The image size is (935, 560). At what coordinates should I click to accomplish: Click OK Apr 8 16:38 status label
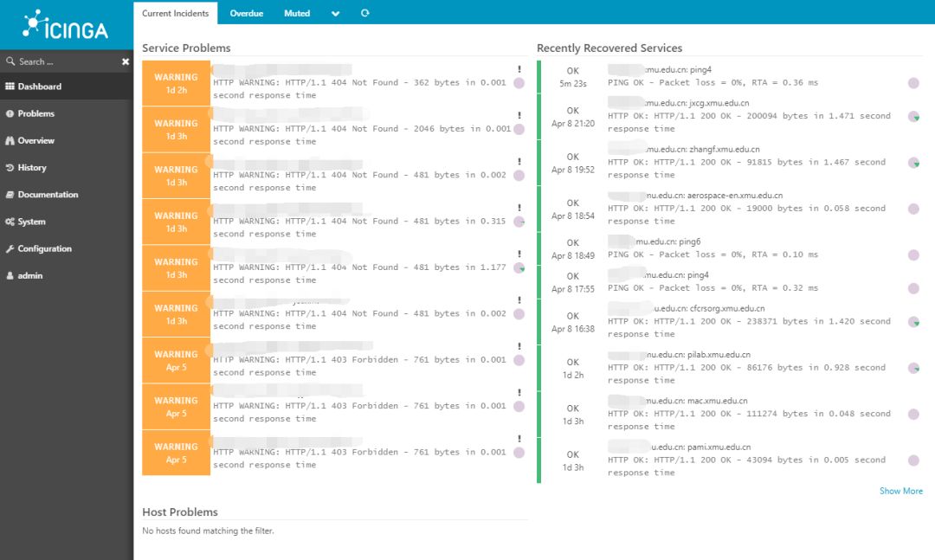[573, 322]
